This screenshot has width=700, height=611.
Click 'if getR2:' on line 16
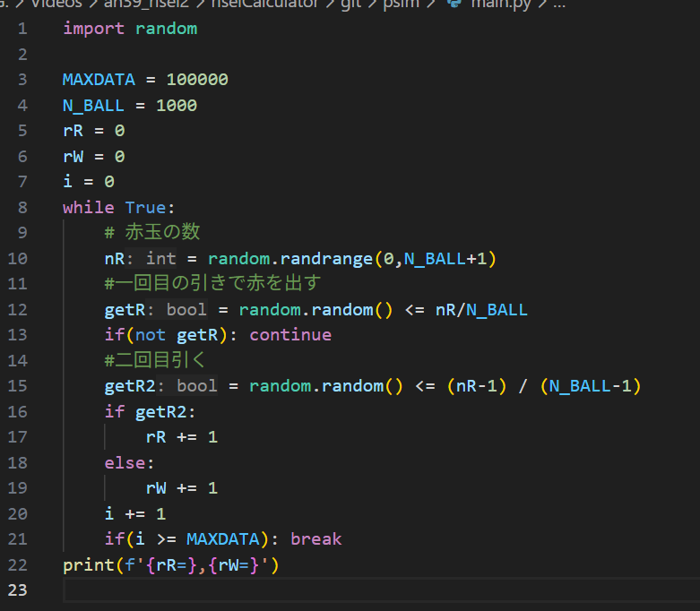point(150,412)
